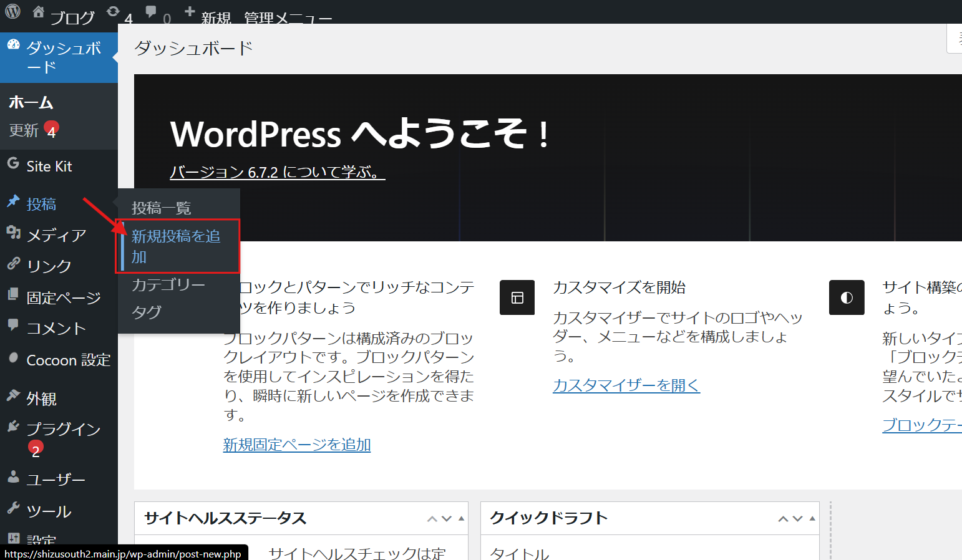Click the updates refresh icon

click(x=113, y=12)
